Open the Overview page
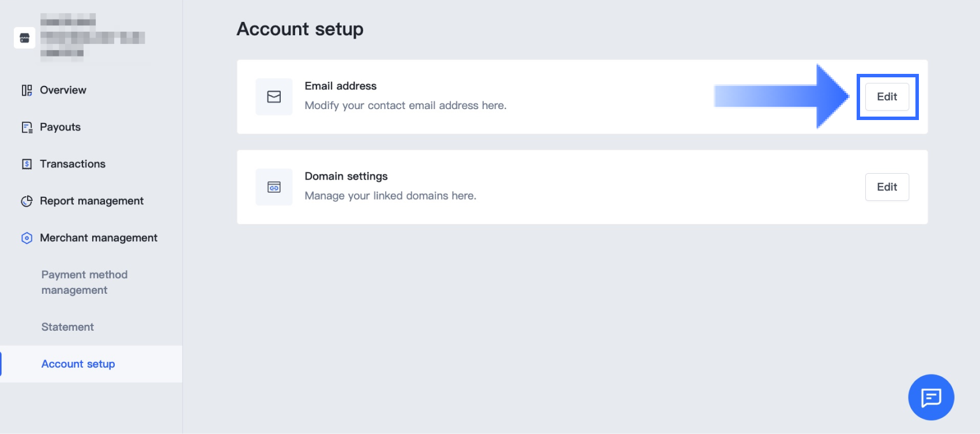The image size is (980, 434). click(63, 90)
